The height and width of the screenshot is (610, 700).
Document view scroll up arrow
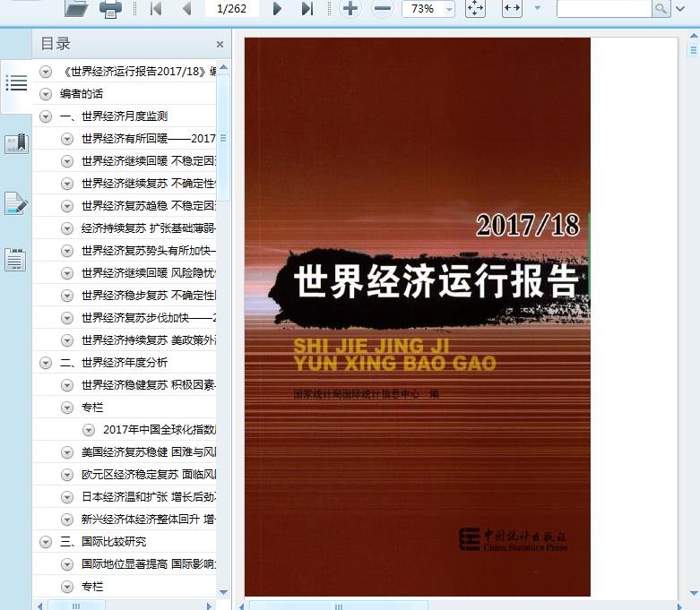pyautogui.click(x=694, y=35)
